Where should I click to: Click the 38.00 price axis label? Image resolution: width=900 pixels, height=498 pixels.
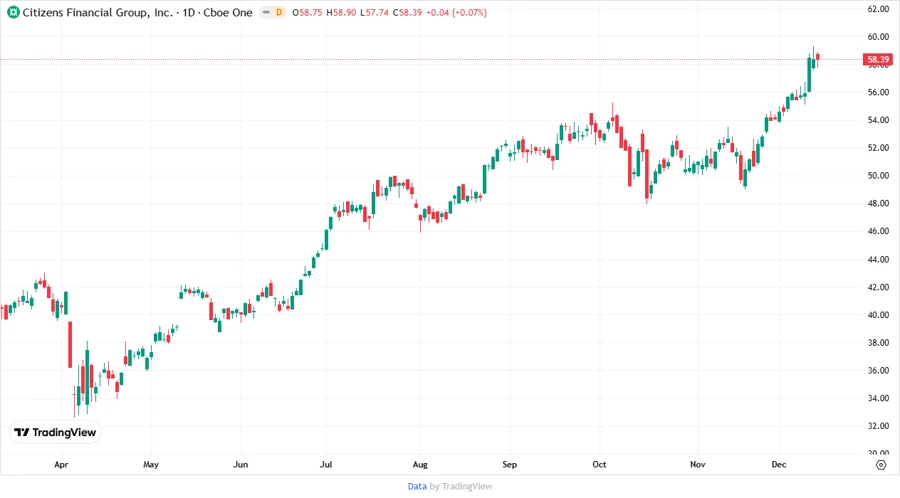tap(878, 343)
